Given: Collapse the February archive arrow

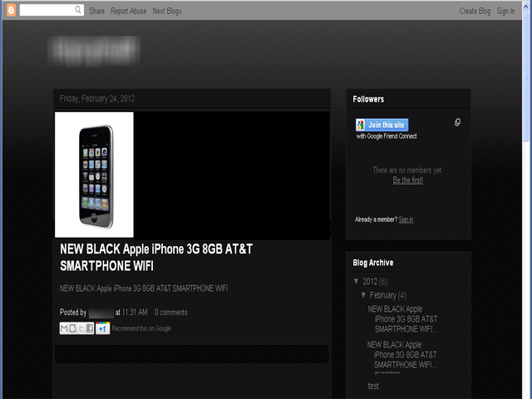Looking at the screenshot, I should (x=363, y=295).
